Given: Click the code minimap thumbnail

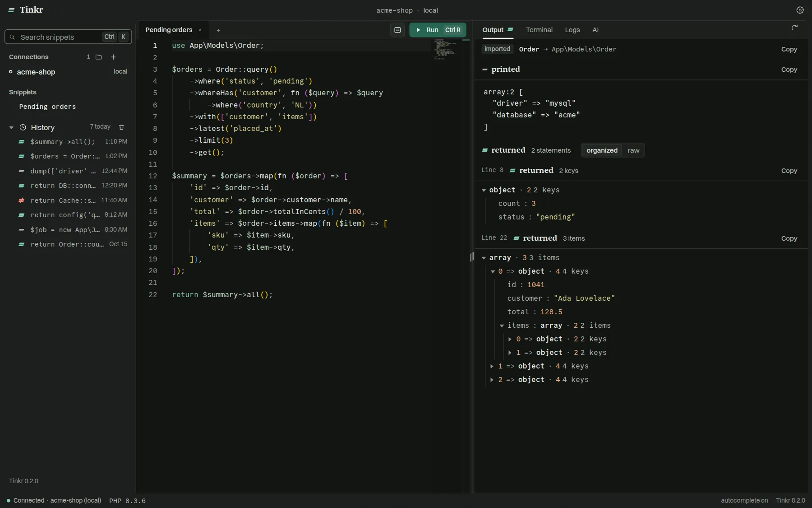Looking at the screenshot, I should (x=445, y=49).
